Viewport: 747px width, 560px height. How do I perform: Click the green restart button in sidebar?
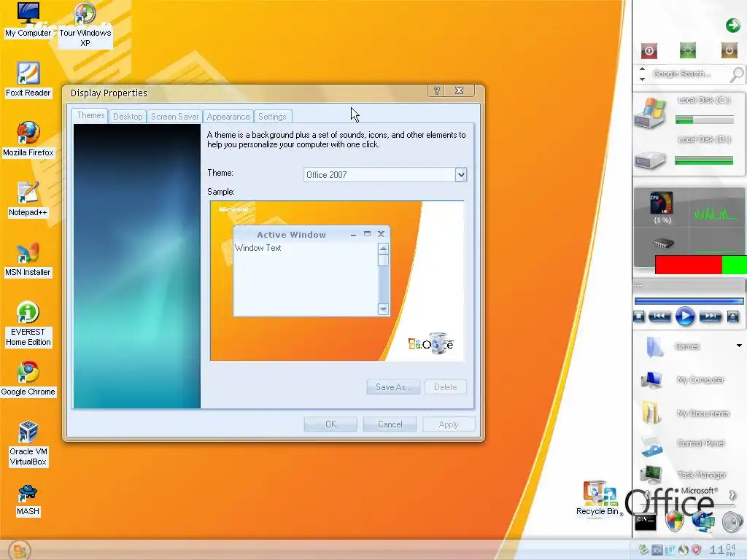[687, 50]
